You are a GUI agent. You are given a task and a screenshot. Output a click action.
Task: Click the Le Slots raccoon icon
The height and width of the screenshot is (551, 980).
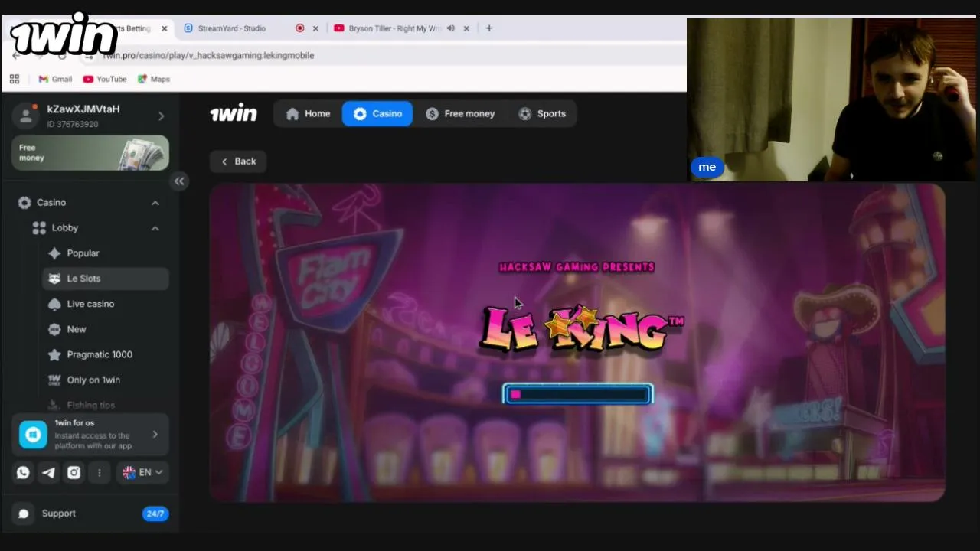click(x=54, y=279)
